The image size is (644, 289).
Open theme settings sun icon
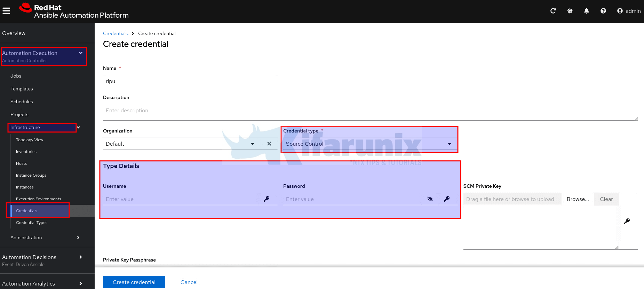(x=570, y=11)
